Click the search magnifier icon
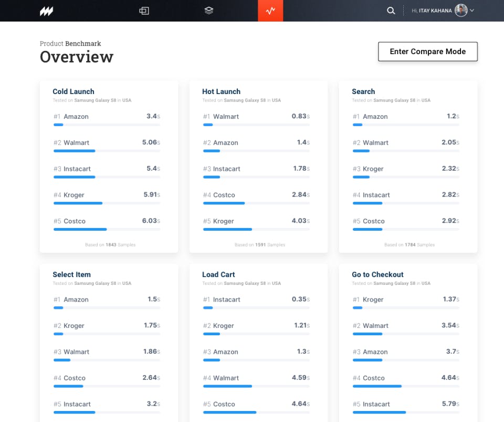This screenshot has width=504, height=422. pos(391,11)
